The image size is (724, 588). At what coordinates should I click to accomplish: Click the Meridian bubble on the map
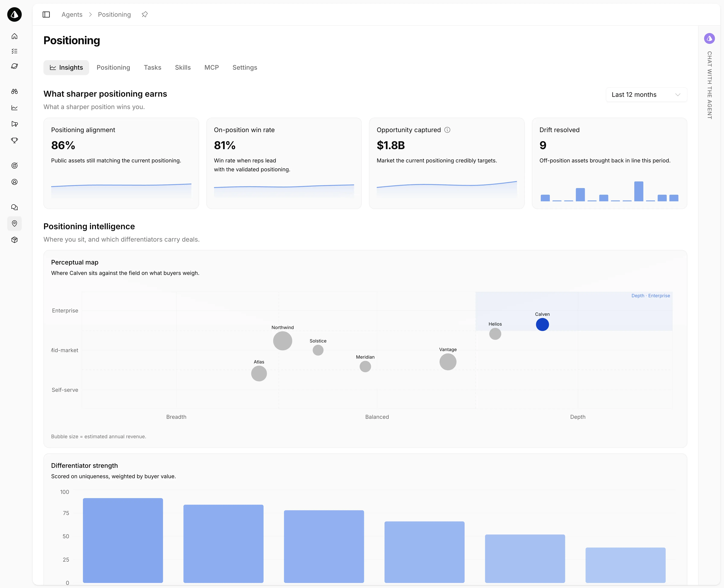(365, 366)
